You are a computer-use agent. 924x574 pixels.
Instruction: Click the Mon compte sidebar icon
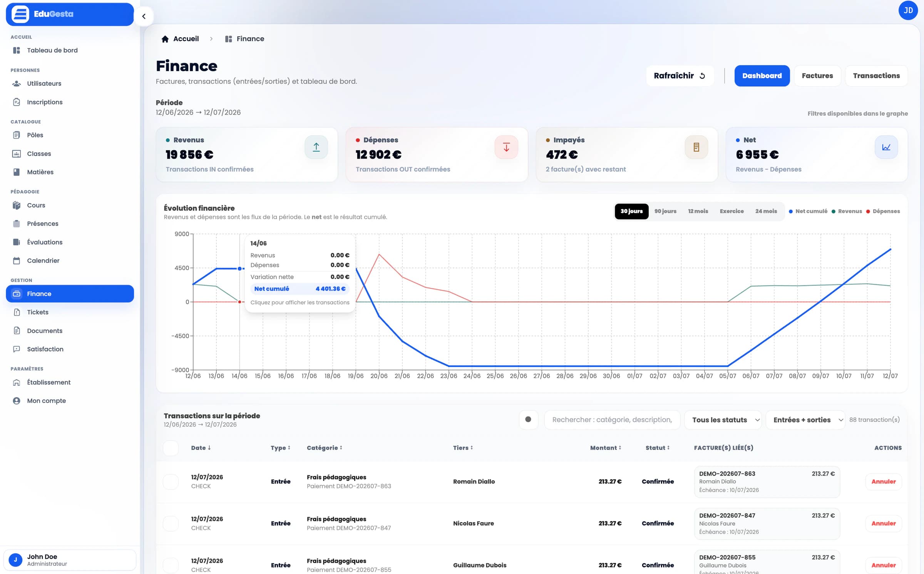click(x=17, y=400)
